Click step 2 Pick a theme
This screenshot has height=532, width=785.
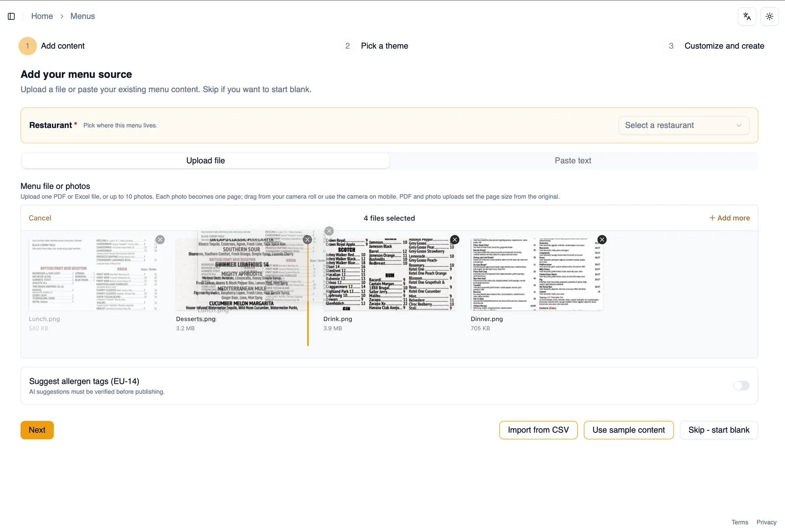(x=377, y=46)
